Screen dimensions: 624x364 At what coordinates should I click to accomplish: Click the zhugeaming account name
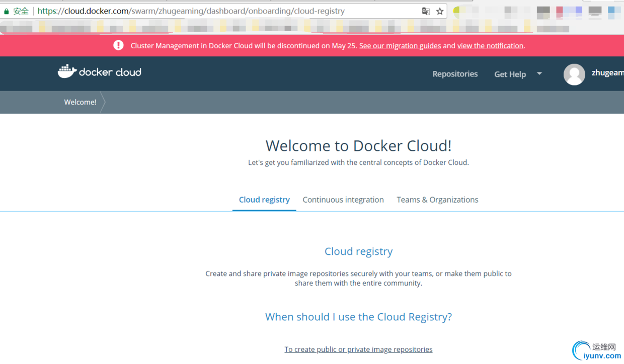(x=608, y=73)
